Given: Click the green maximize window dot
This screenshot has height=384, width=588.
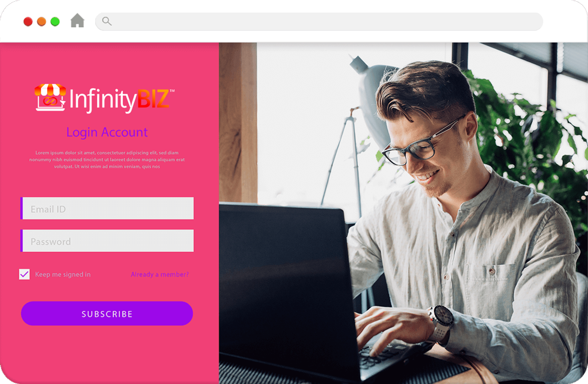Looking at the screenshot, I should 55,22.
